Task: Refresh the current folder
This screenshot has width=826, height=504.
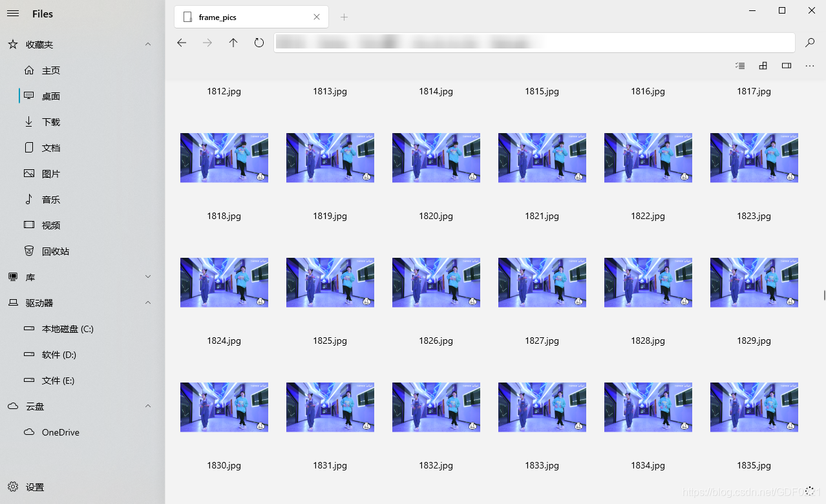Action: tap(259, 43)
